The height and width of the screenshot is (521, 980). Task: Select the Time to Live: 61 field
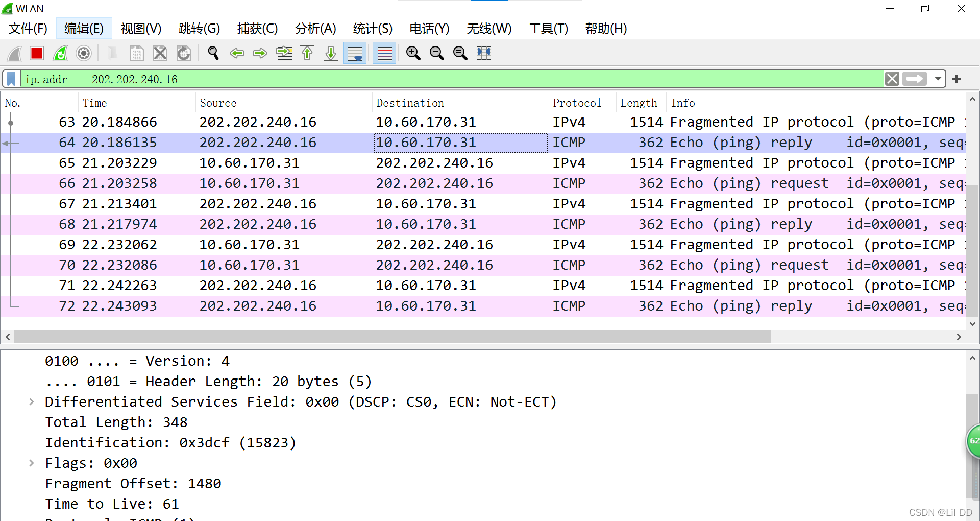[112, 504]
